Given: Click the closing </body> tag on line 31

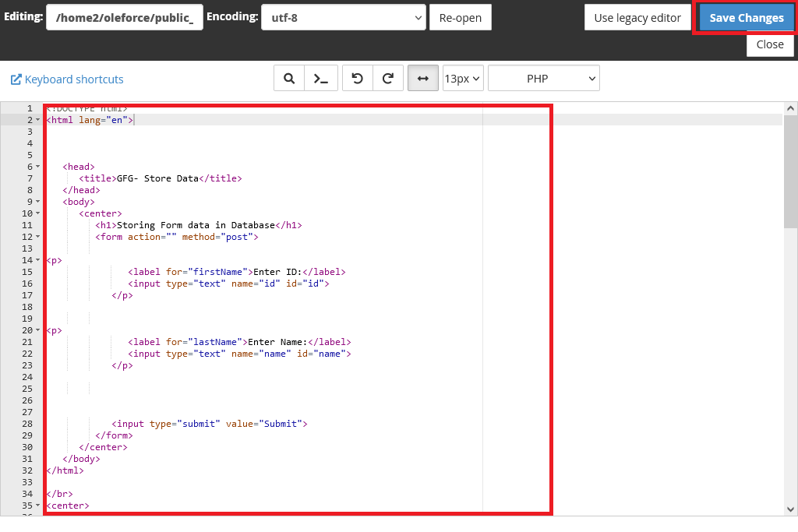Looking at the screenshot, I should (81, 460).
